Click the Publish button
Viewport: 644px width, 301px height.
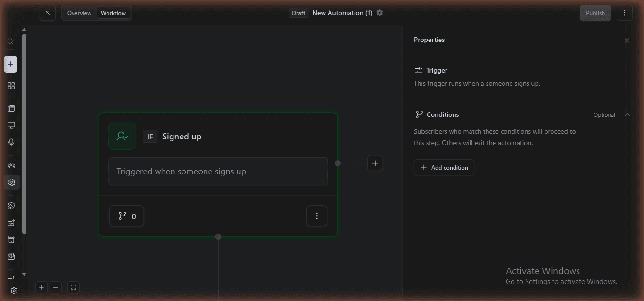click(595, 13)
